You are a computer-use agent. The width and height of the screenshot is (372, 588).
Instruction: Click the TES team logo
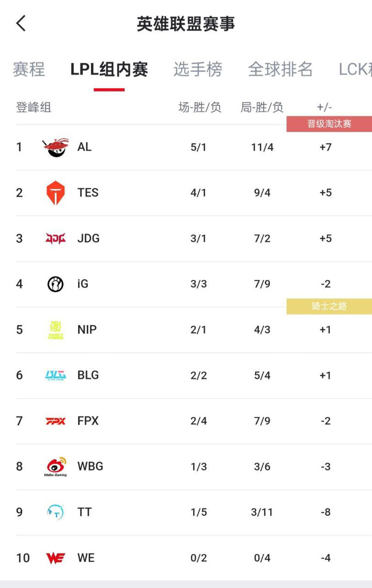[x=55, y=193]
